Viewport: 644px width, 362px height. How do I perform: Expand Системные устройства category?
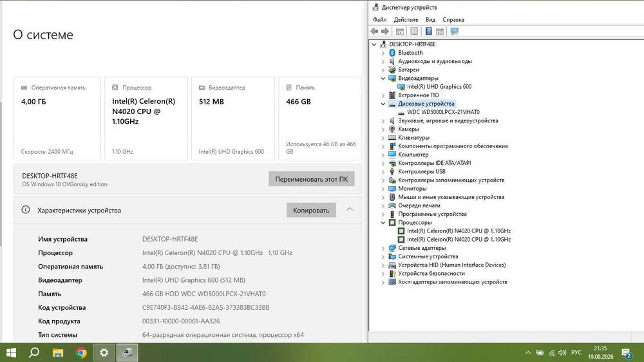(x=383, y=256)
